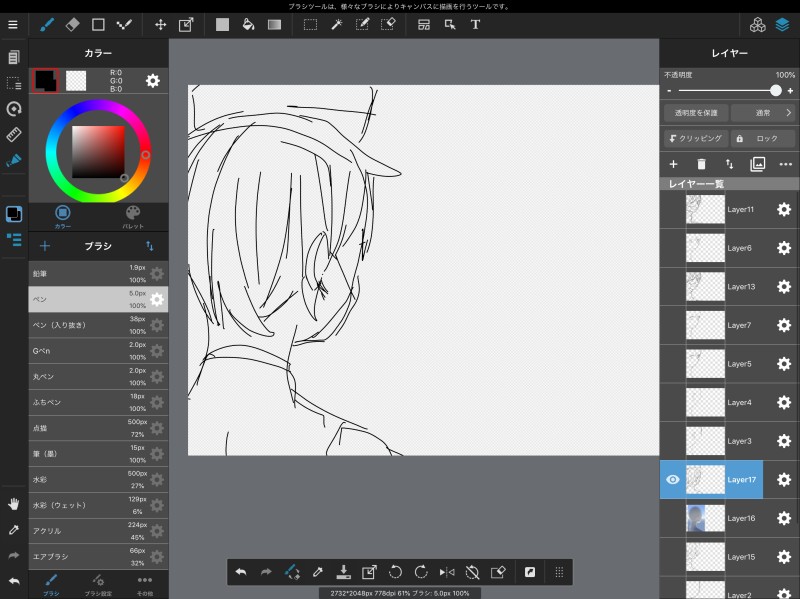800x599 pixels.
Task: Select the Eraser tool in top toolbar
Action: (x=72, y=25)
